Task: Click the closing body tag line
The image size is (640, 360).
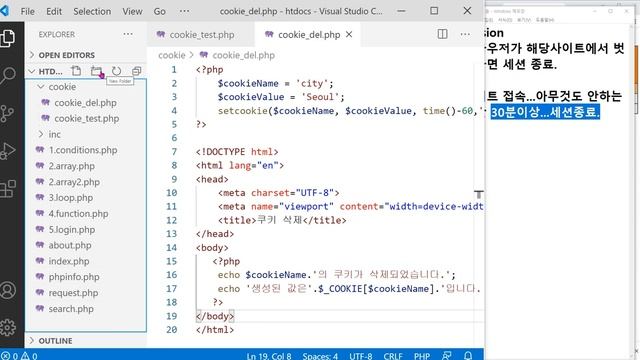Action: click(215, 316)
